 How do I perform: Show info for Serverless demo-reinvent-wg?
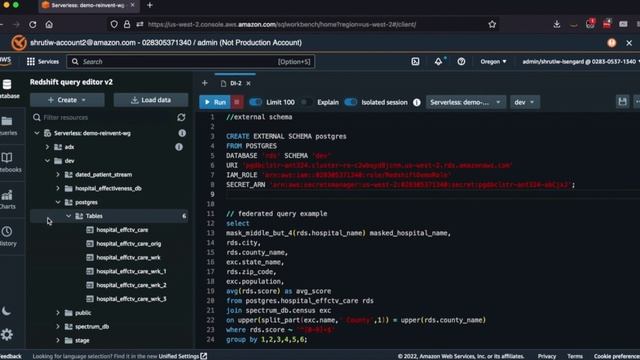182,133
